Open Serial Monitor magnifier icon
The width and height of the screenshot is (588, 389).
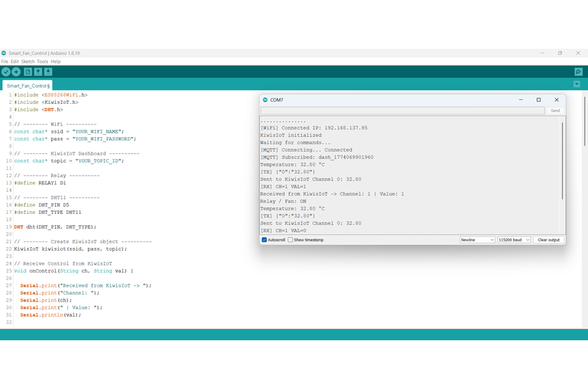(578, 71)
